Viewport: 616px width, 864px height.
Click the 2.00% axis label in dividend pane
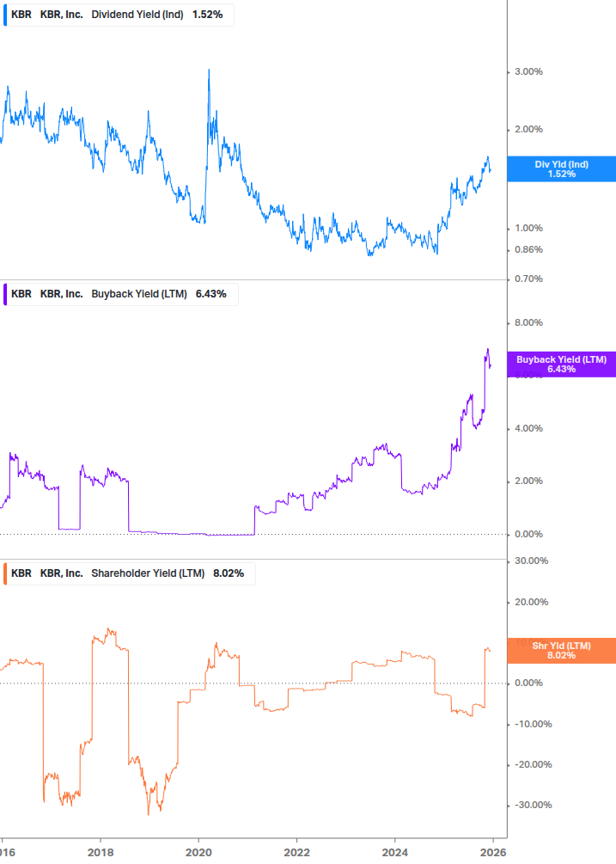coord(528,129)
